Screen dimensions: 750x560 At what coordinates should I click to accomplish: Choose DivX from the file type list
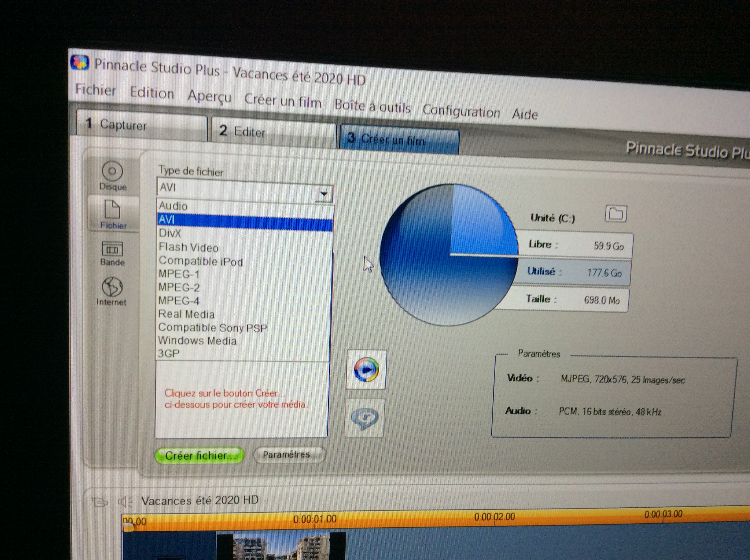(x=170, y=233)
